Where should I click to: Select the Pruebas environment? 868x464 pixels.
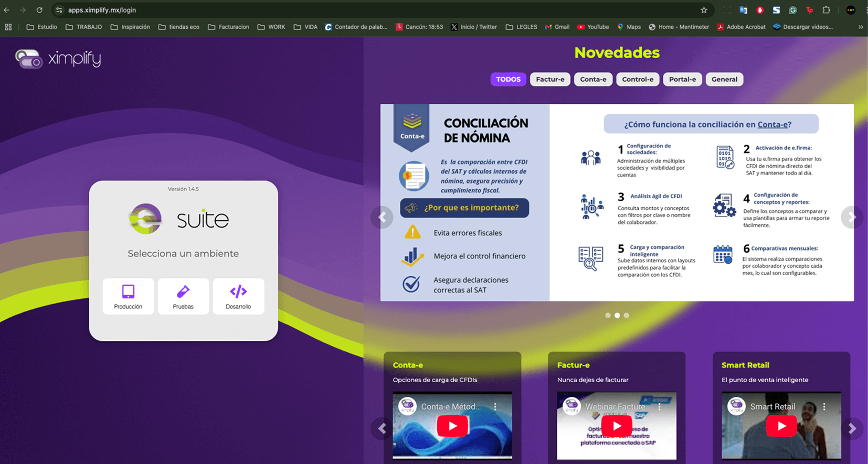point(183,296)
